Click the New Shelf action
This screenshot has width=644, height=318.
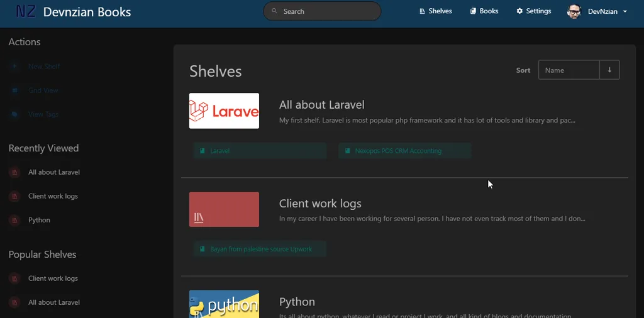point(44,66)
